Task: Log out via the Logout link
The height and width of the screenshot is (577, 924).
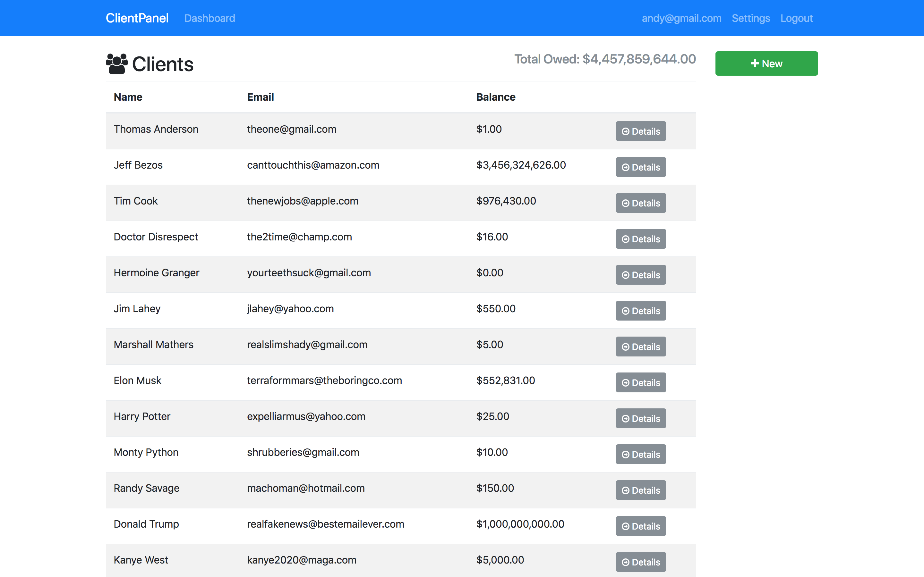Action: tap(797, 18)
